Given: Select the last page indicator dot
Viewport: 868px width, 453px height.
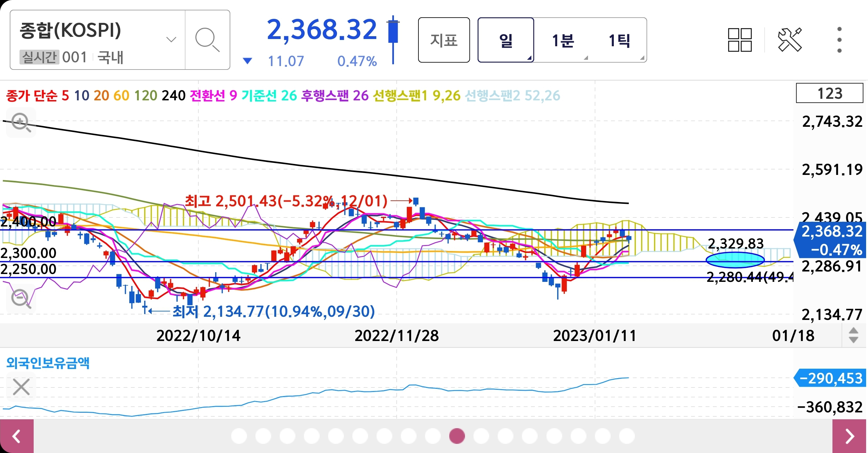Looking at the screenshot, I should [627, 436].
